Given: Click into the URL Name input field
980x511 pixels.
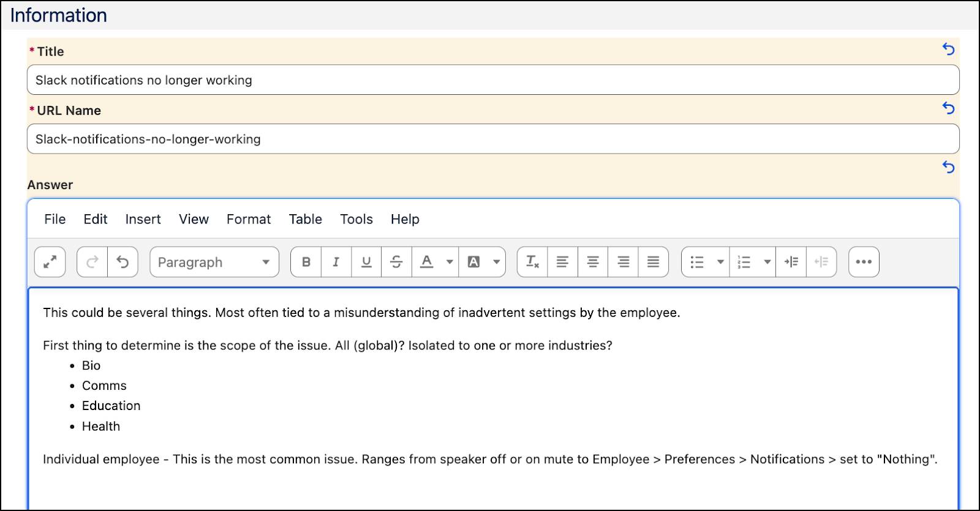Looking at the screenshot, I should click(493, 139).
